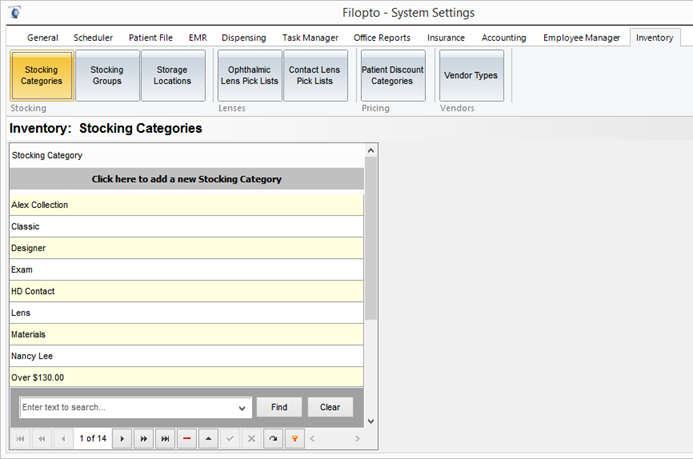This screenshot has width=693, height=459.
Task: Open the Accounting tab
Action: click(504, 38)
